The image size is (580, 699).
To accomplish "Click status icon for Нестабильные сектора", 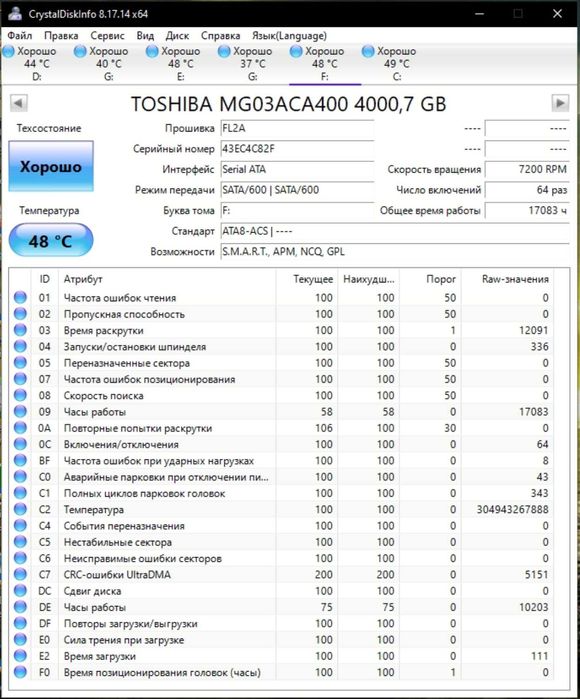I will pos(20,542).
